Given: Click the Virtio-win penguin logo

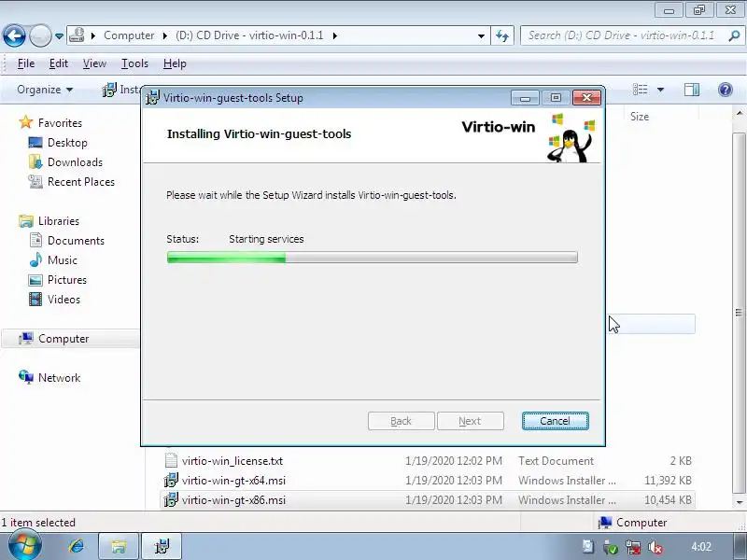Looking at the screenshot, I should (571, 138).
